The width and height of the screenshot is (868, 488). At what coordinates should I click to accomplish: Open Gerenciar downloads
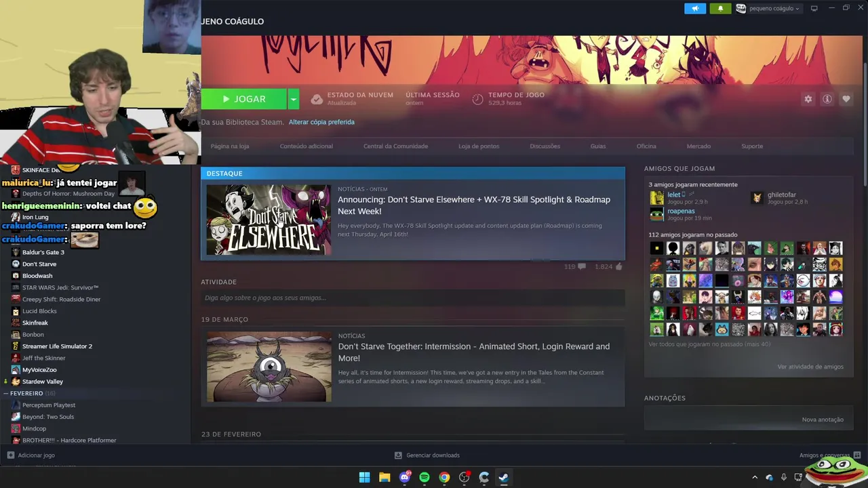(427, 455)
